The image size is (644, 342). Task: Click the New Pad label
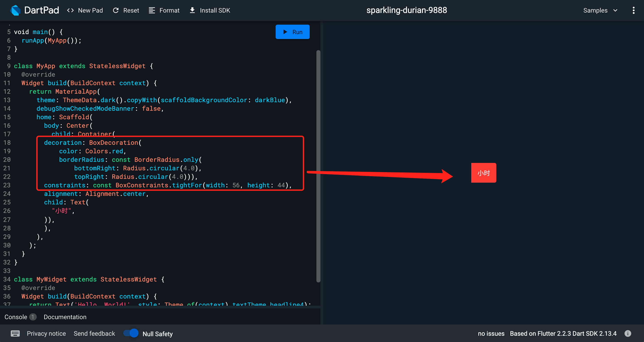tap(91, 10)
